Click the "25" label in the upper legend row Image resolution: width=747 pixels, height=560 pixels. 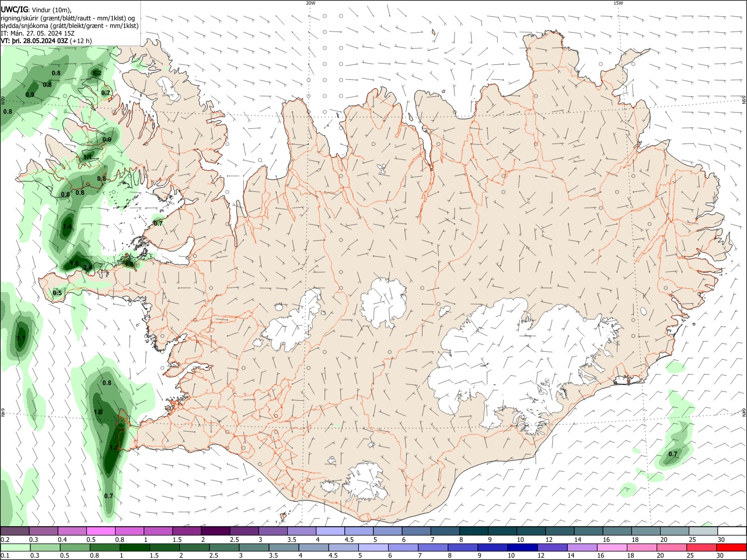coord(693,540)
